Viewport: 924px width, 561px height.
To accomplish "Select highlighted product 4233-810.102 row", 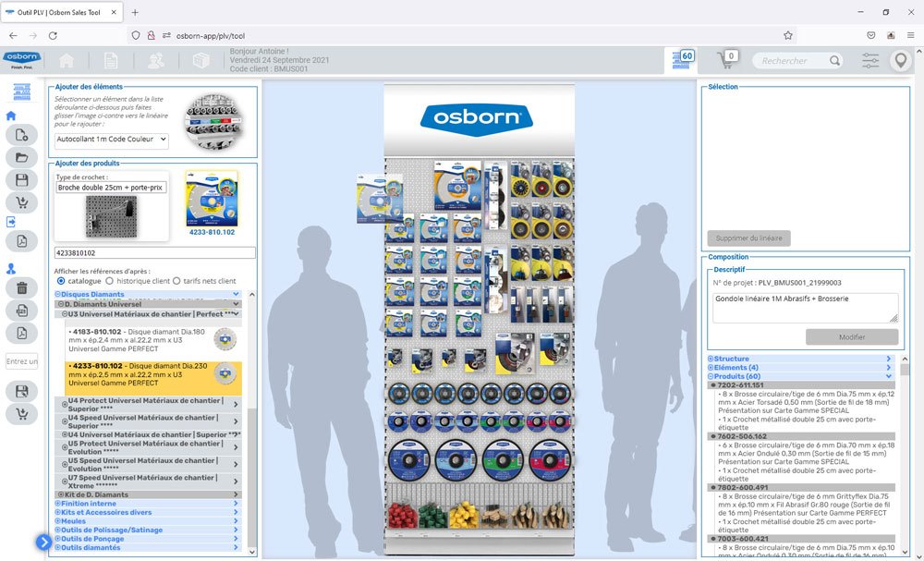I will pyautogui.click(x=153, y=378).
